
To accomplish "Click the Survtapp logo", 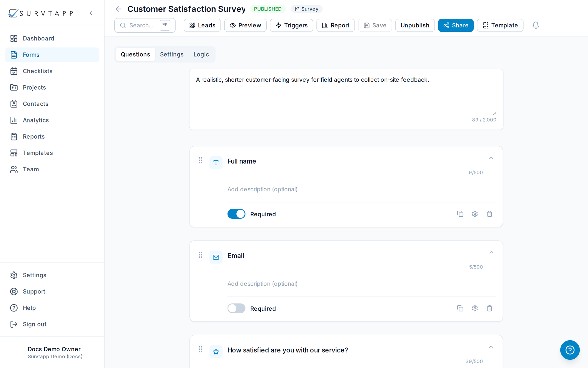I will click(x=41, y=13).
